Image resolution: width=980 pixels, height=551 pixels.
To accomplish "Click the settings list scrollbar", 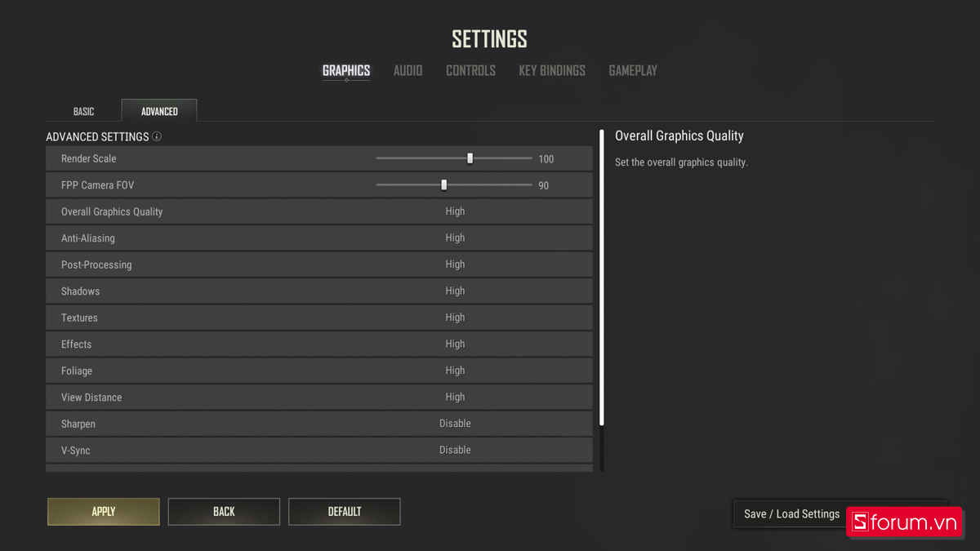I will click(602, 278).
